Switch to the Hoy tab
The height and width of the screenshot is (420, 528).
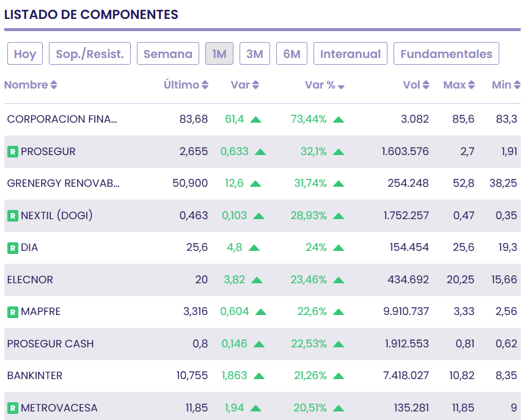pos(25,54)
